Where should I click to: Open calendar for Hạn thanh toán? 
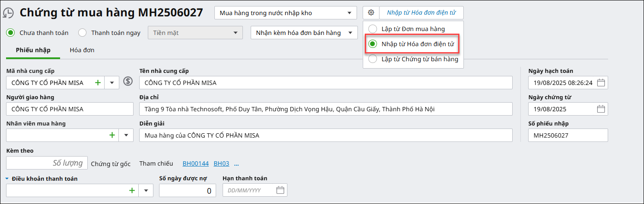[280, 190]
